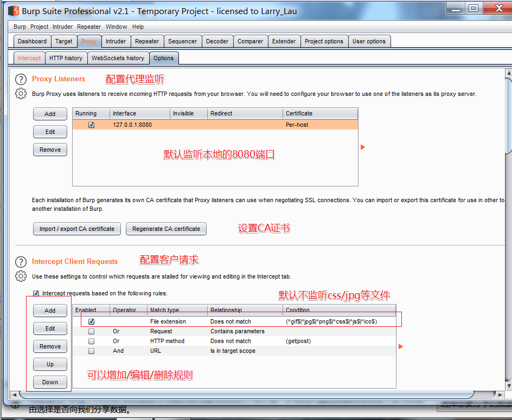
Task: Switch to the Sequencer tab
Action: tap(183, 41)
